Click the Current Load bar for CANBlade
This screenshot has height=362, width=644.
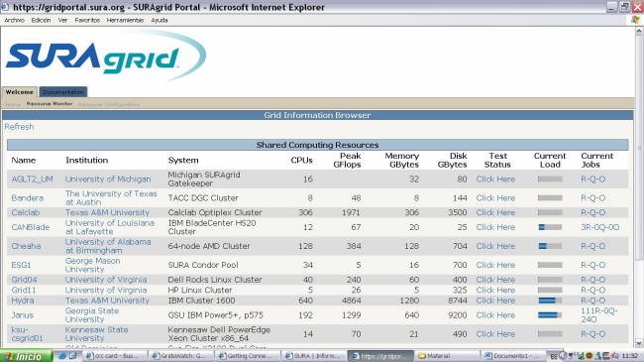tap(550, 227)
